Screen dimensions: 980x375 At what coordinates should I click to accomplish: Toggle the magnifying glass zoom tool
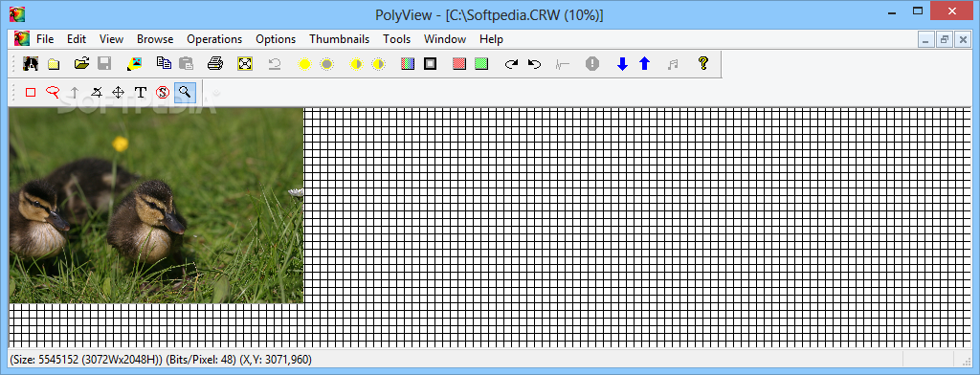185,93
